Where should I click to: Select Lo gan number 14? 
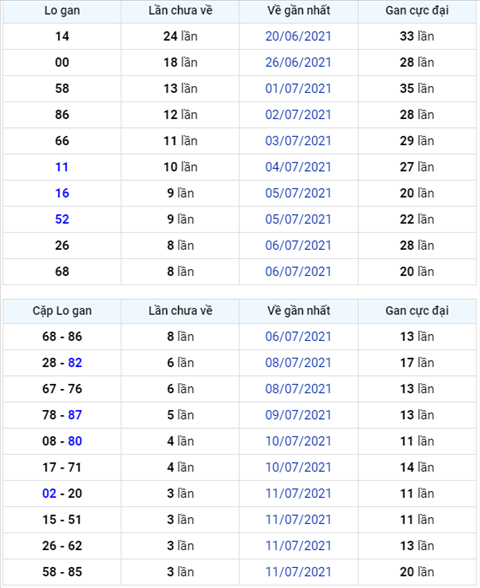(x=62, y=36)
